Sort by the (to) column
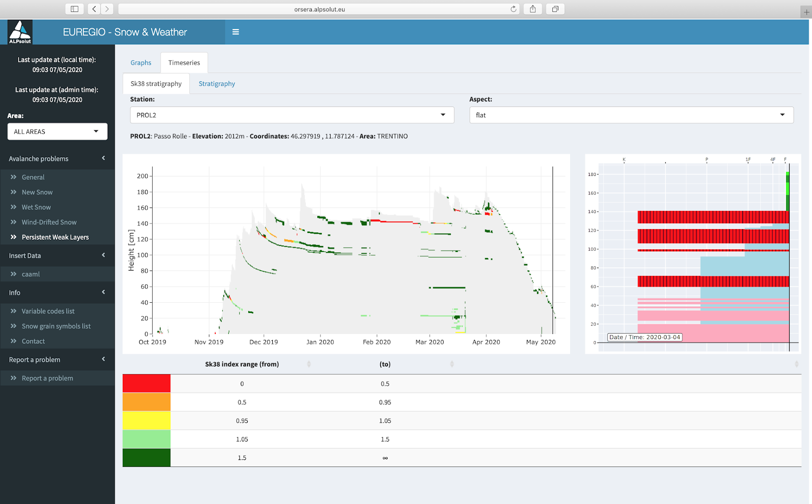Screen dimensions: 812x504 pyautogui.click(x=452, y=364)
